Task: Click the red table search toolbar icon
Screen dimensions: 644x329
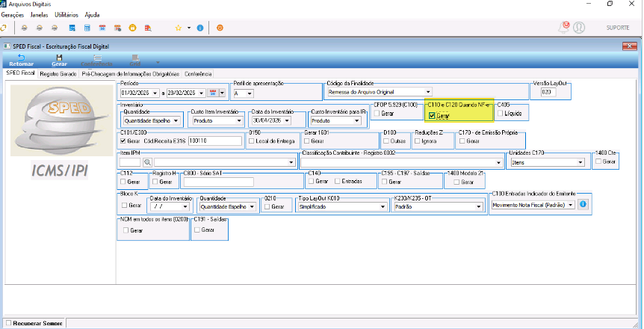Action: click(148, 28)
